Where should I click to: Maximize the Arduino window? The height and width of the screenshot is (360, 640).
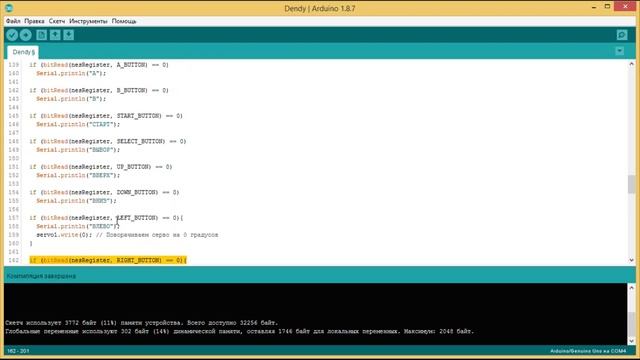pos(607,7)
